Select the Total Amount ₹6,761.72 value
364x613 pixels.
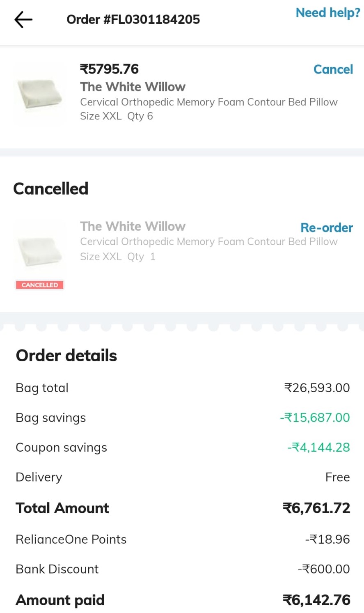coord(316,508)
